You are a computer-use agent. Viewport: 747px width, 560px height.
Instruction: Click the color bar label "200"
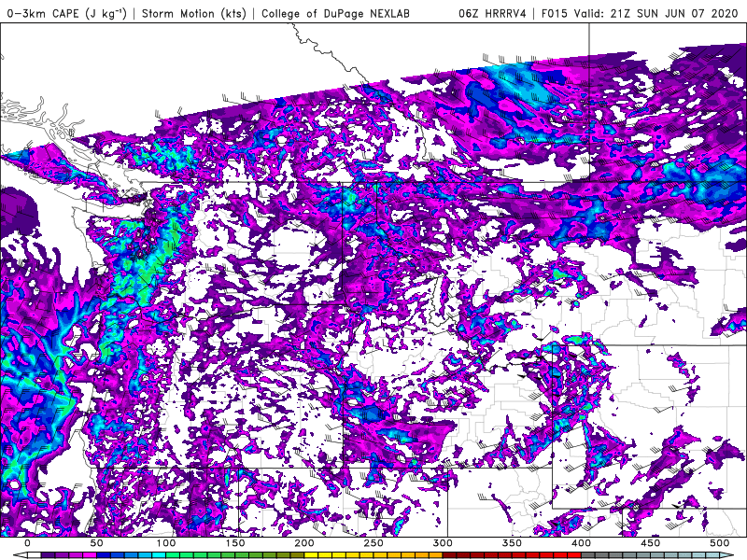click(x=304, y=543)
